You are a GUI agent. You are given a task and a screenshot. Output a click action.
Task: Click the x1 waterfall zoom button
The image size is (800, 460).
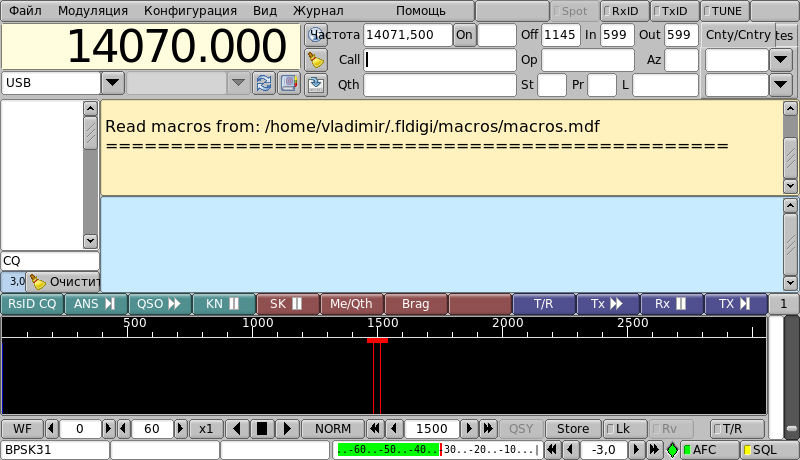coord(206,429)
